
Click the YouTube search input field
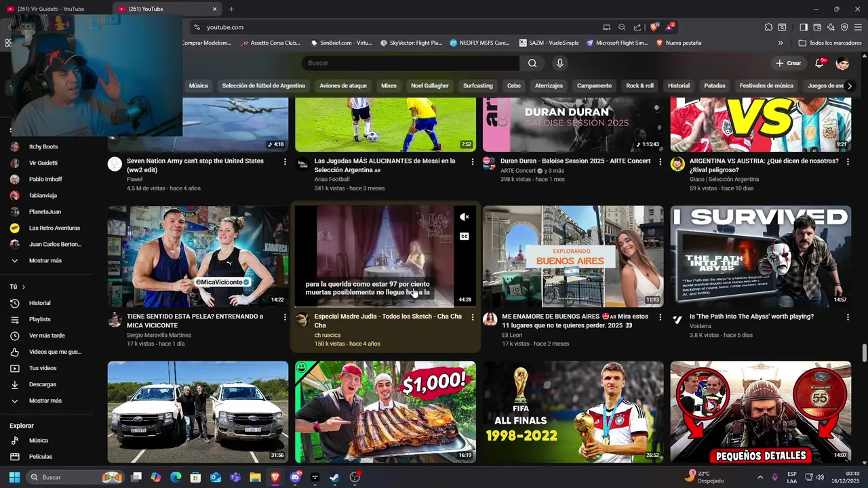(410, 63)
